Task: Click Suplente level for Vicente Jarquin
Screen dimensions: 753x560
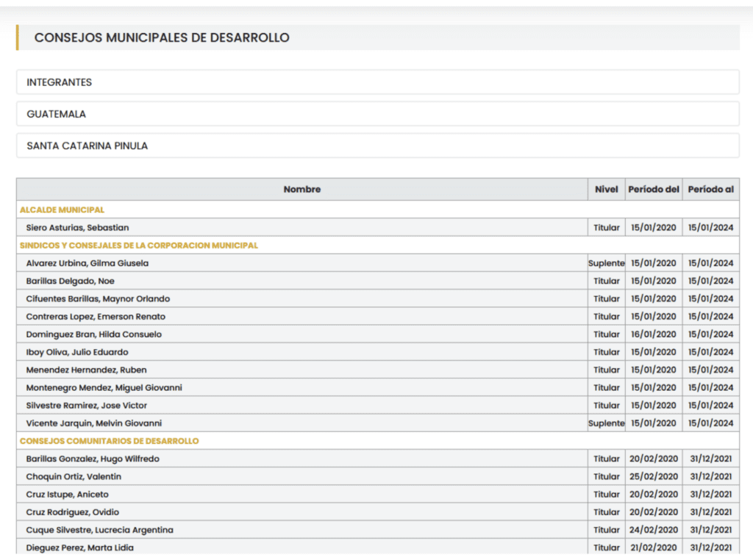Action: (607, 423)
